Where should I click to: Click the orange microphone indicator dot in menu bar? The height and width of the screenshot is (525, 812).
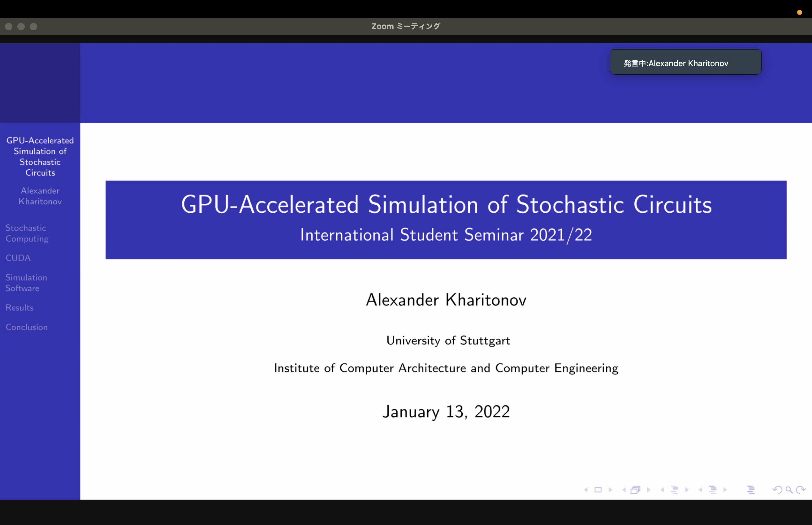coord(799,13)
